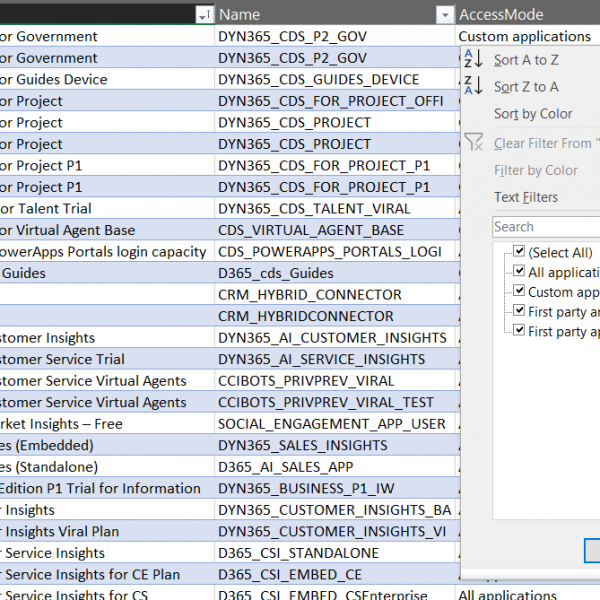Click the OK button in filter menu
The height and width of the screenshot is (600, 600).
pyautogui.click(x=592, y=551)
